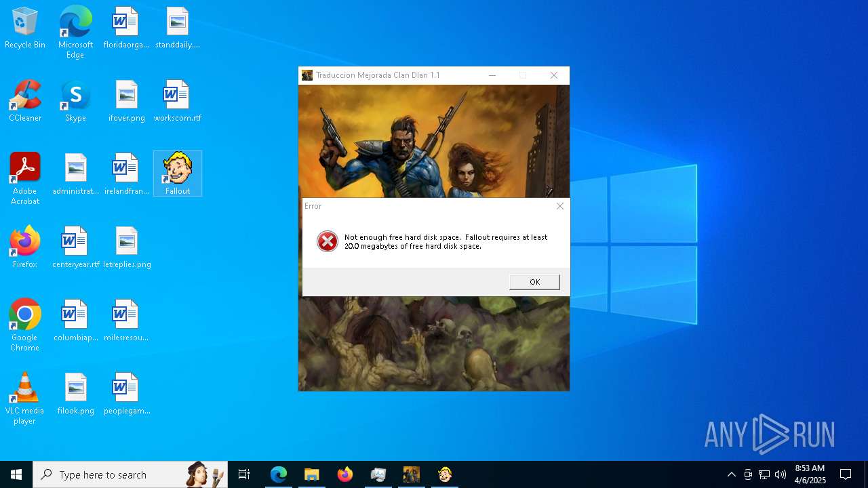The height and width of the screenshot is (488, 868).
Task: Open the network tray icon
Action: (764, 474)
